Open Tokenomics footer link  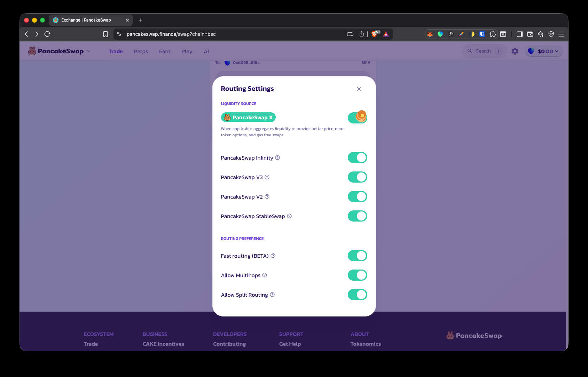(366, 344)
